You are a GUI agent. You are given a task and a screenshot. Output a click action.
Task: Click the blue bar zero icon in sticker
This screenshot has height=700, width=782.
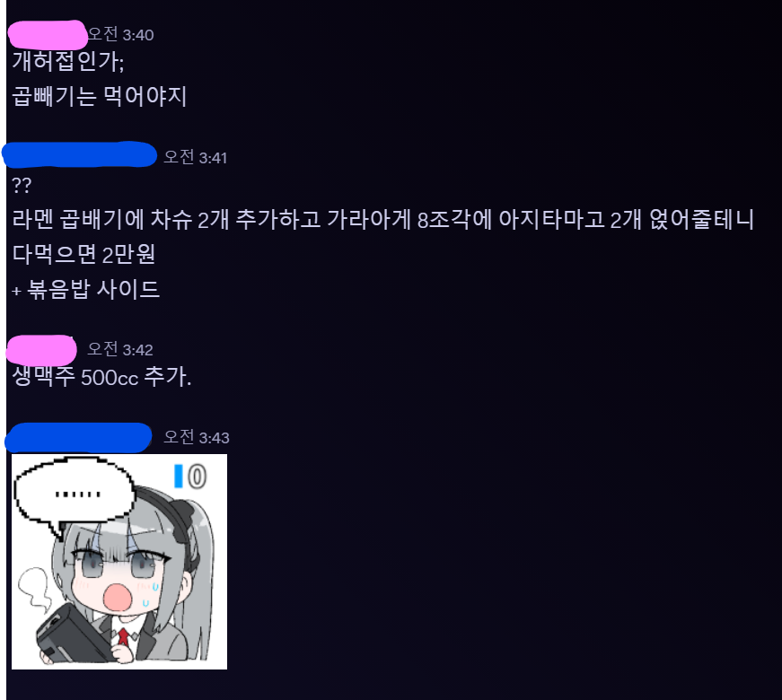tap(190, 477)
